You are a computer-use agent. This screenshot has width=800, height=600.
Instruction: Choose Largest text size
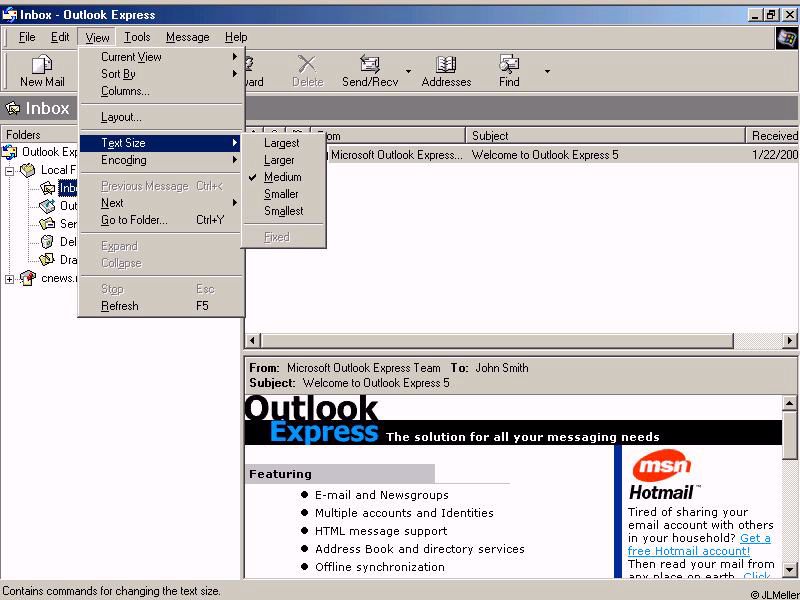(x=281, y=143)
